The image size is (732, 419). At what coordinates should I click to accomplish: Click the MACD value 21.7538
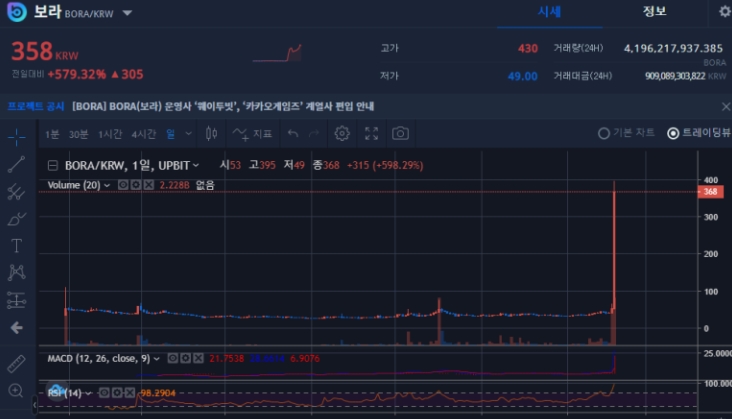pyautogui.click(x=226, y=358)
